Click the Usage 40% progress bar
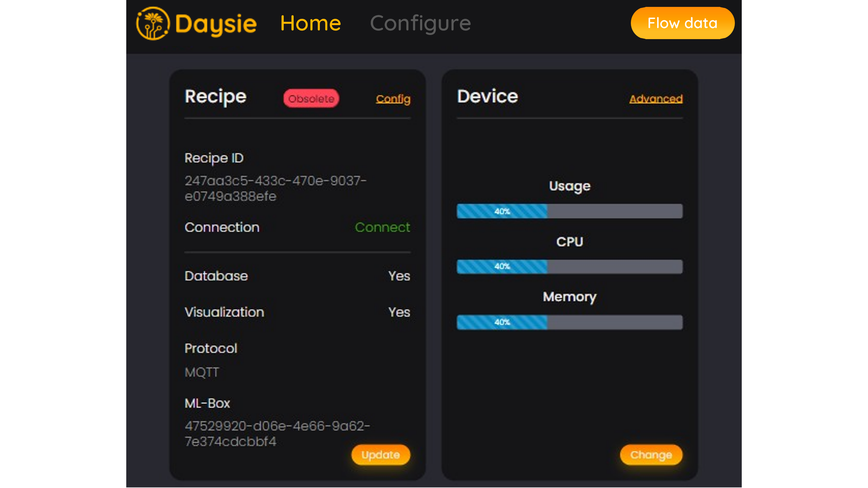868x488 pixels. pos(570,211)
